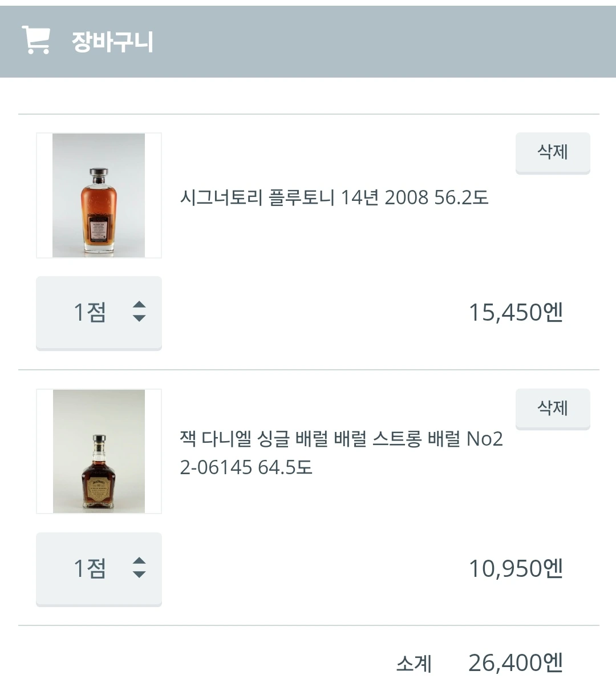Click the 1점 text for 시그너토리
This screenshot has width=616, height=687.
tap(90, 312)
